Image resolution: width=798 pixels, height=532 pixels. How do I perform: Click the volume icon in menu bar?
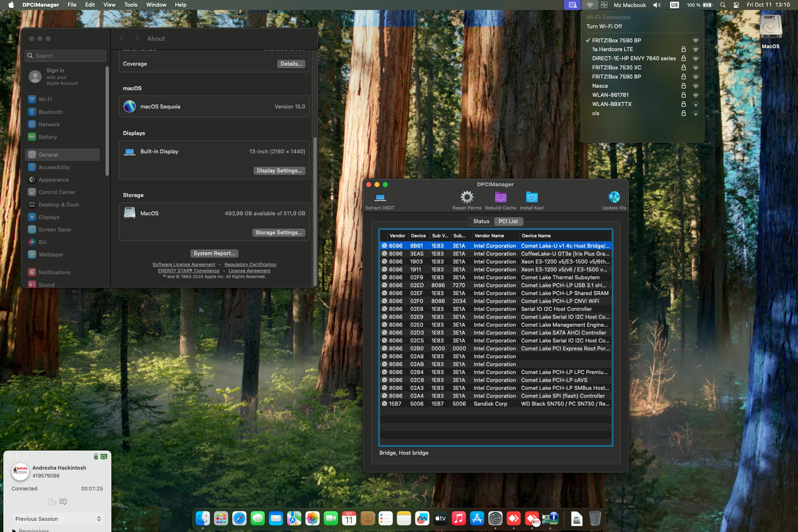pos(657,5)
